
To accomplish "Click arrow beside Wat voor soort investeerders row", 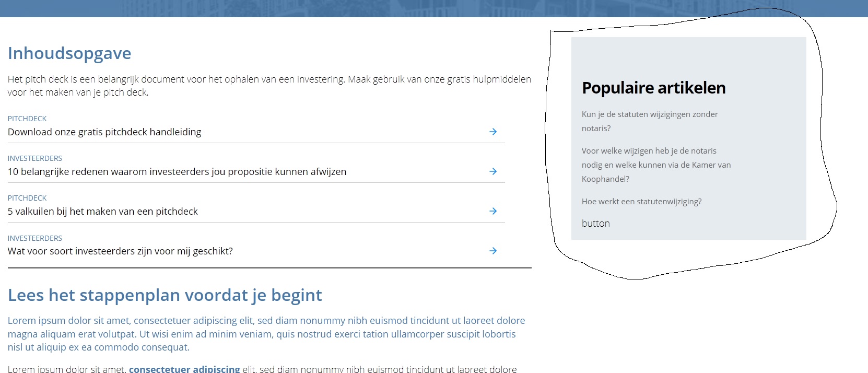I will (493, 251).
